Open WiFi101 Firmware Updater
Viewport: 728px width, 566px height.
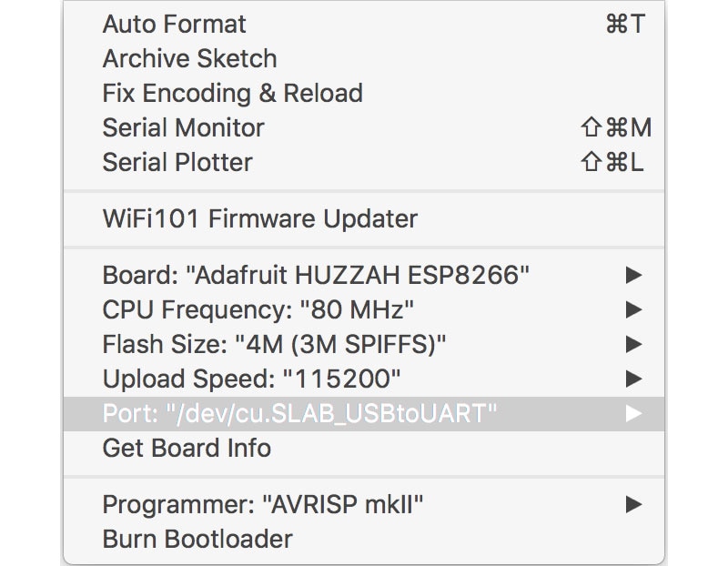(x=259, y=219)
